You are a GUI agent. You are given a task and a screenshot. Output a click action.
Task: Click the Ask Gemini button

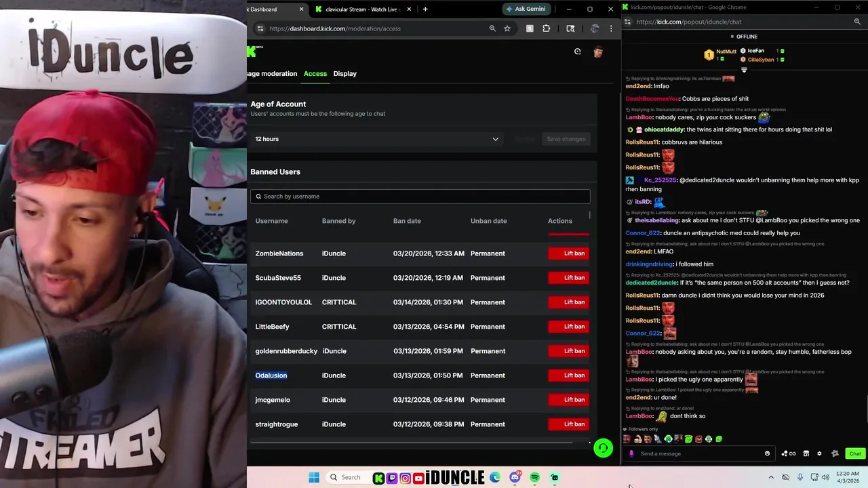[x=526, y=9]
